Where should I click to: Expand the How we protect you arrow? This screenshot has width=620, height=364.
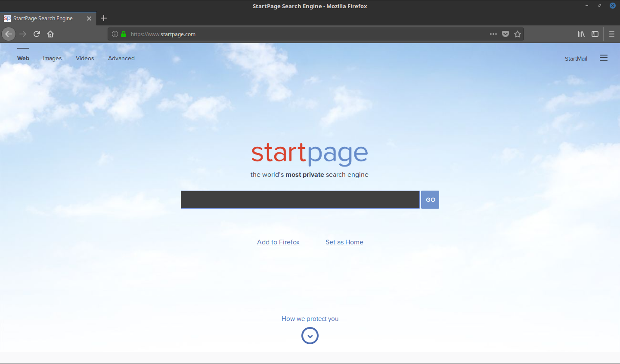(x=310, y=336)
